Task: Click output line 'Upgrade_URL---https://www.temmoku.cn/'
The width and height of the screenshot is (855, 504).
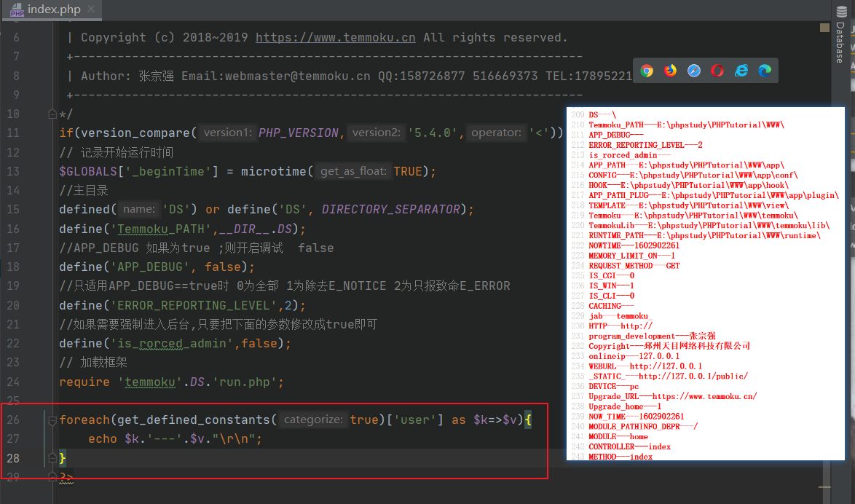Action: coord(673,396)
